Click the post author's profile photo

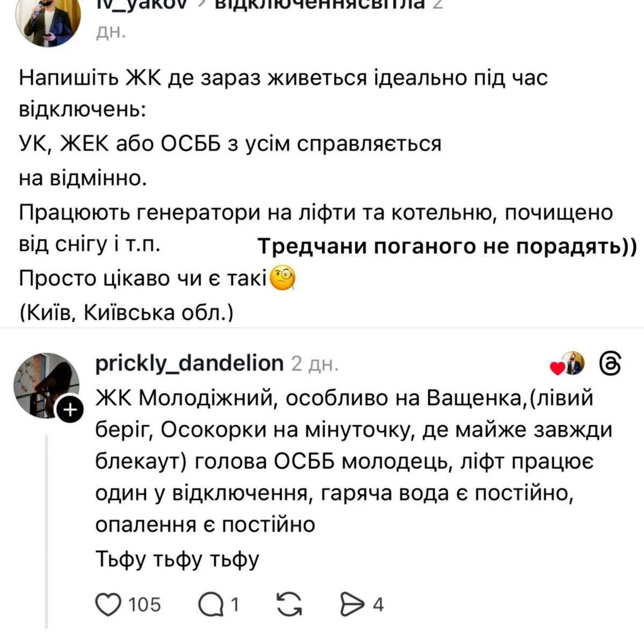pos(48,21)
